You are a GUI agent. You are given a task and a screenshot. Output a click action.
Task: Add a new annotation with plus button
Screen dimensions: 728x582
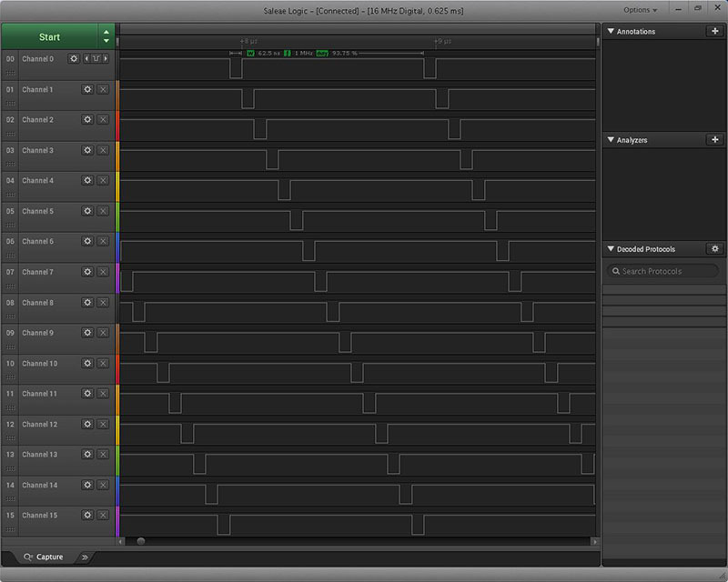point(714,31)
